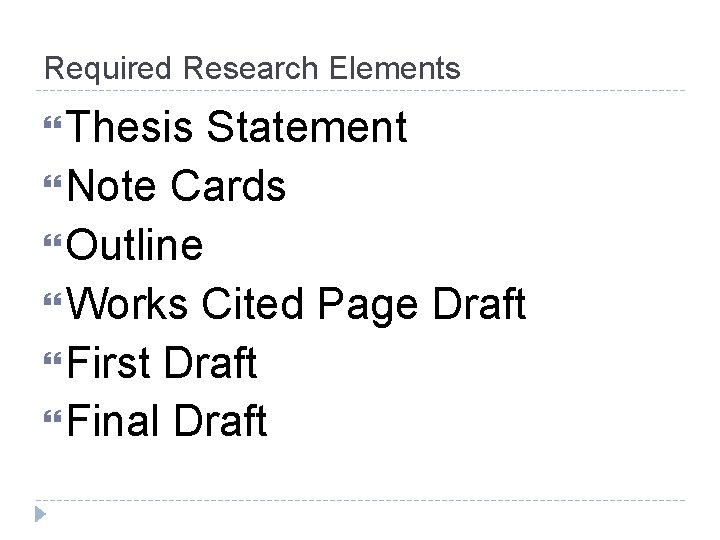Click the Final Draft text
Viewport: 720px width, 540px height.
click(x=167, y=421)
